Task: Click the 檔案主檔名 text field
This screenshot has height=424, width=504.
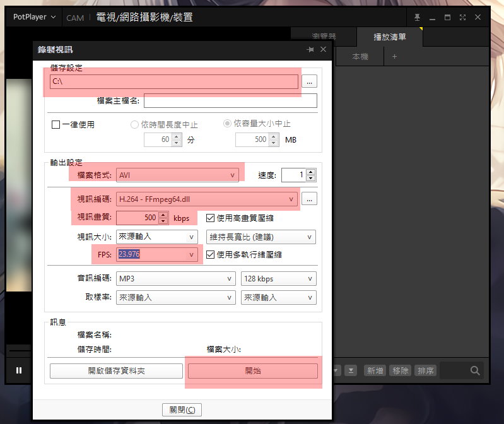Action: 230,101
